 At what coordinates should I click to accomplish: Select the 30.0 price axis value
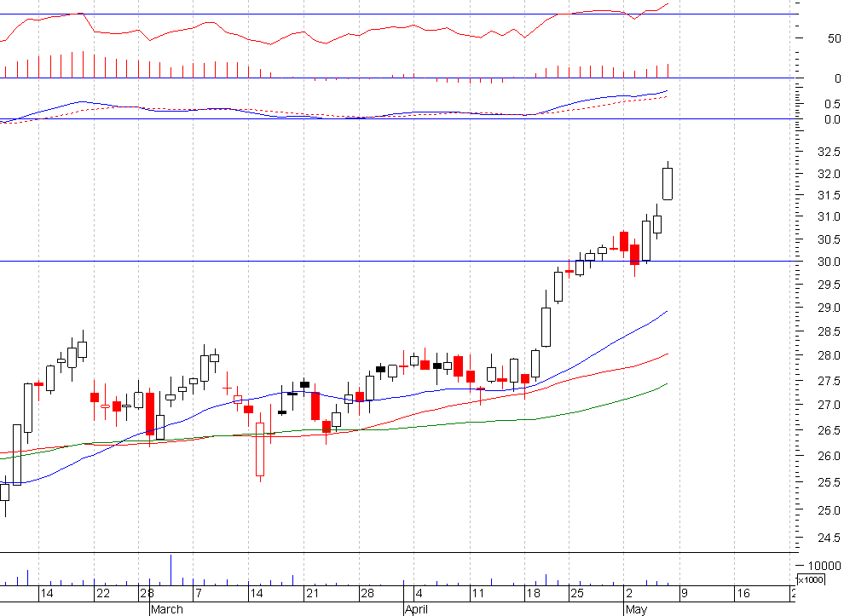(x=829, y=262)
